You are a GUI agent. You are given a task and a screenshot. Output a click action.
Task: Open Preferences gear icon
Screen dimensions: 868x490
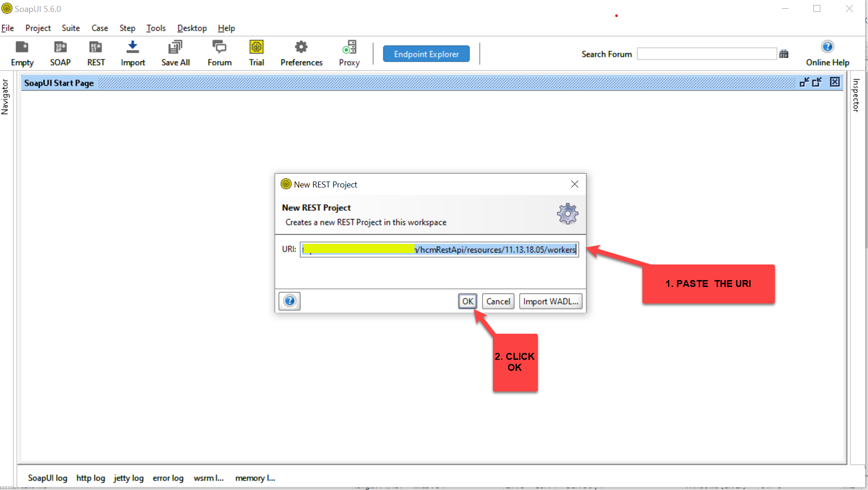point(301,54)
